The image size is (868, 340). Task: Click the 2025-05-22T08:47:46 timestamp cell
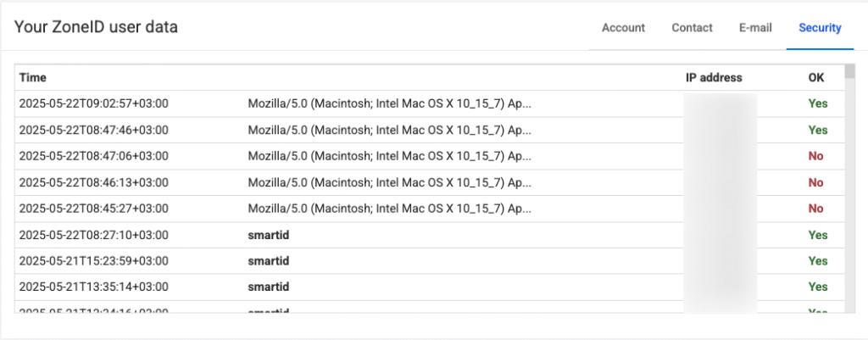tap(94, 130)
